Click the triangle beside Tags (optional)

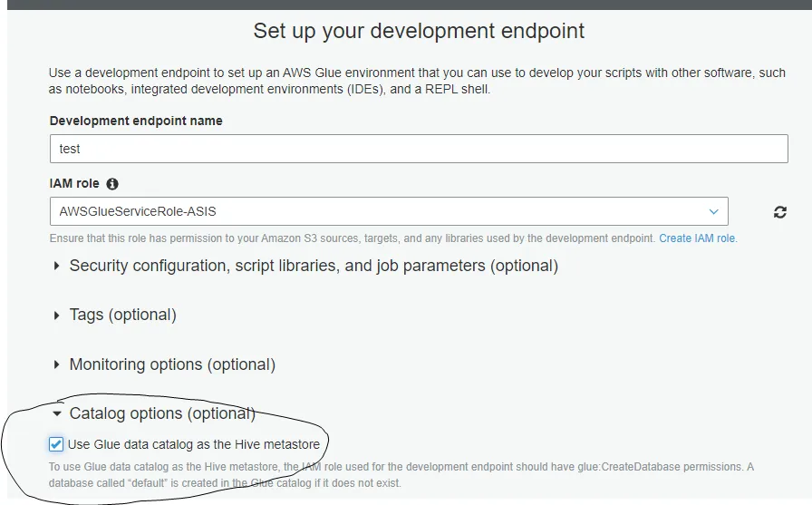point(57,315)
